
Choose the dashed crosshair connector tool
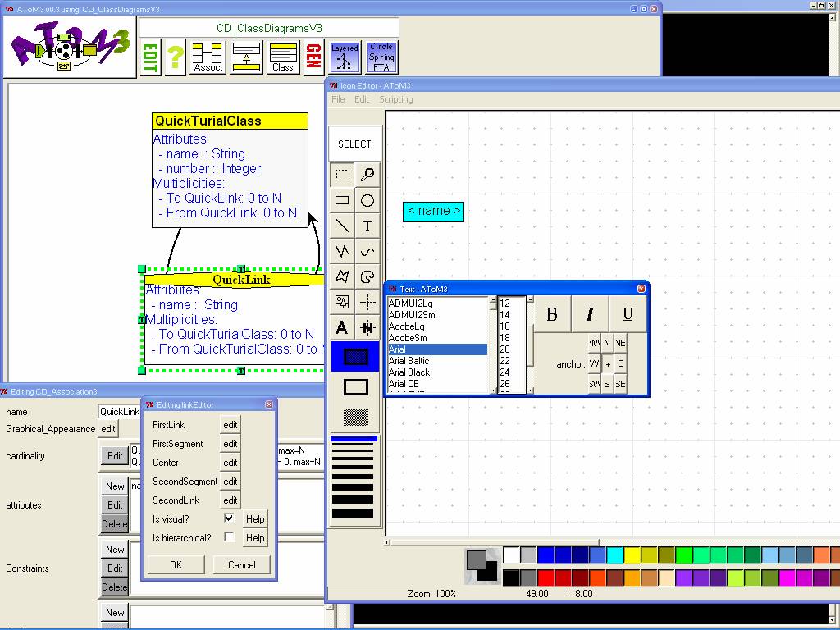[367, 302]
